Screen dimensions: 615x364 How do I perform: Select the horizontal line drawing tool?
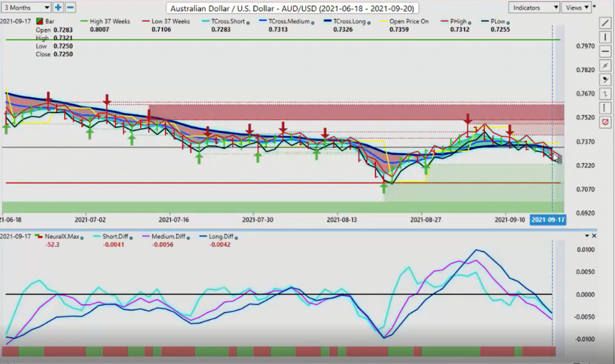(x=605, y=52)
